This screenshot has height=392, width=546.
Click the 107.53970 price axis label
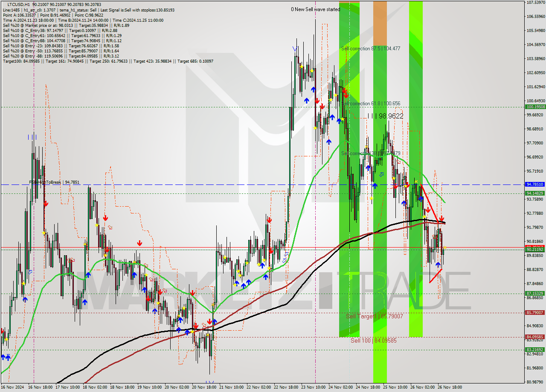[x=536, y=3]
